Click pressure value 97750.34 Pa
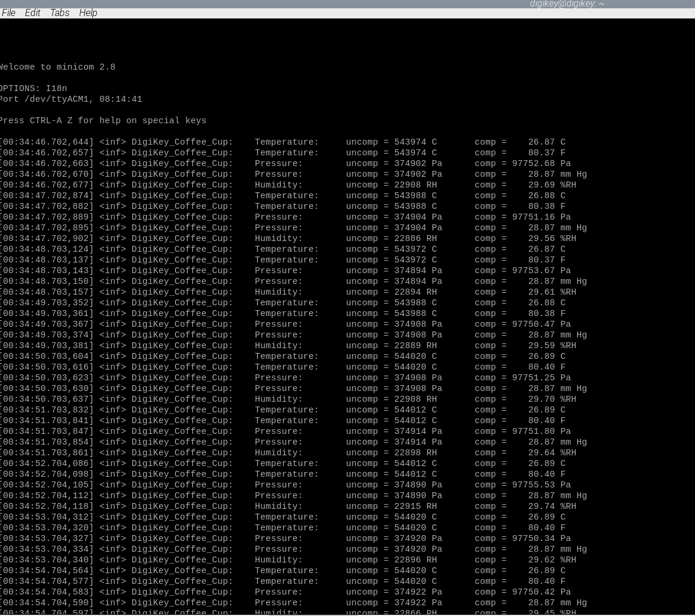695x616 pixels. (541, 539)
